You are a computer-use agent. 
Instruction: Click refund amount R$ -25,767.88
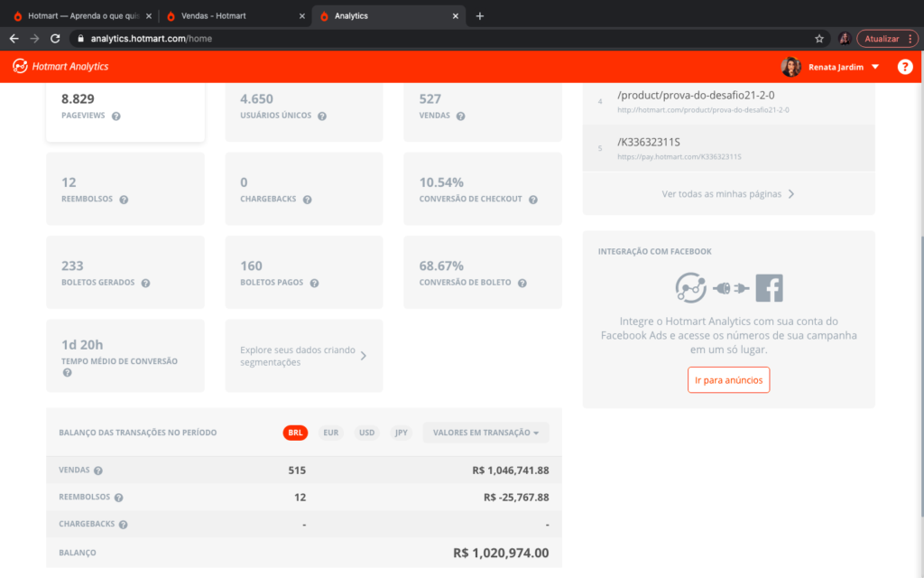coord(515,498)
